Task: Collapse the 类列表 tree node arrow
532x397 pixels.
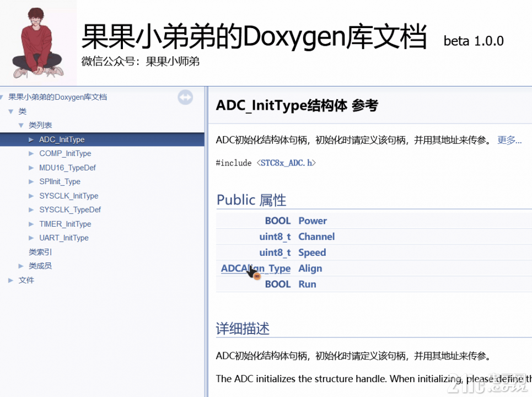Action: coord(21,125)
